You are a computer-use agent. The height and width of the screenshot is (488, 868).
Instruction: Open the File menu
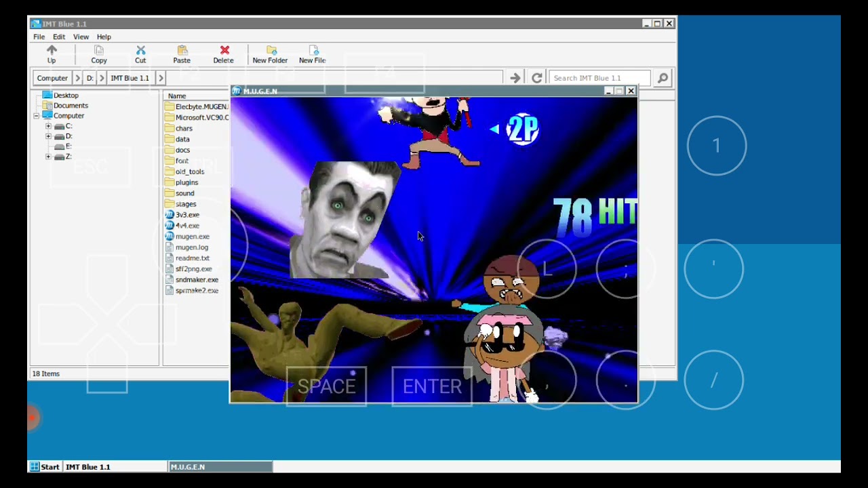pyautogui.click(x=39, y=37)
